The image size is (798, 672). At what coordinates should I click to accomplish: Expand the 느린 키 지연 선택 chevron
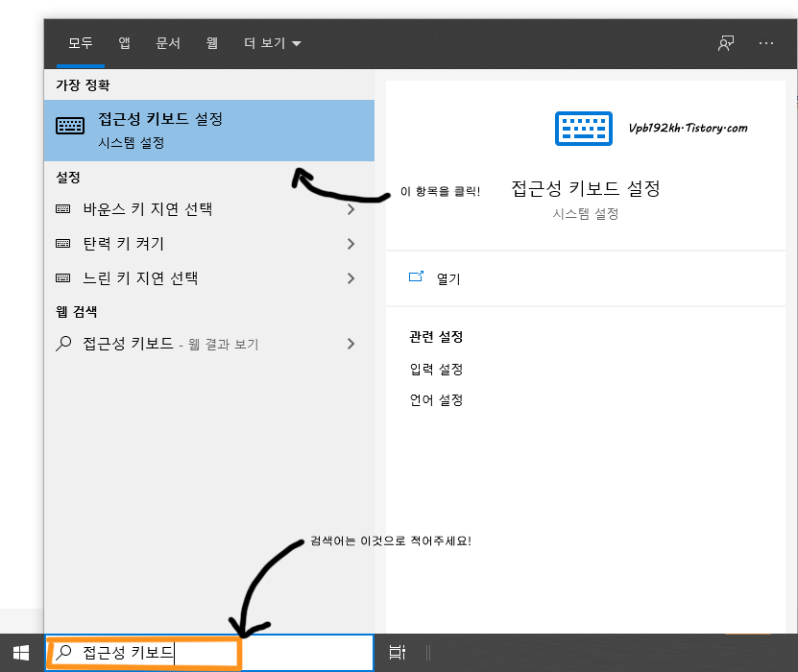[x=351, y=278]
